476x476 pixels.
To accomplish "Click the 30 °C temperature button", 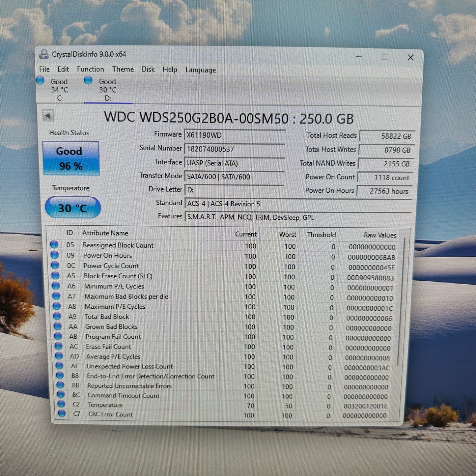I will click(x=73, y=208).
